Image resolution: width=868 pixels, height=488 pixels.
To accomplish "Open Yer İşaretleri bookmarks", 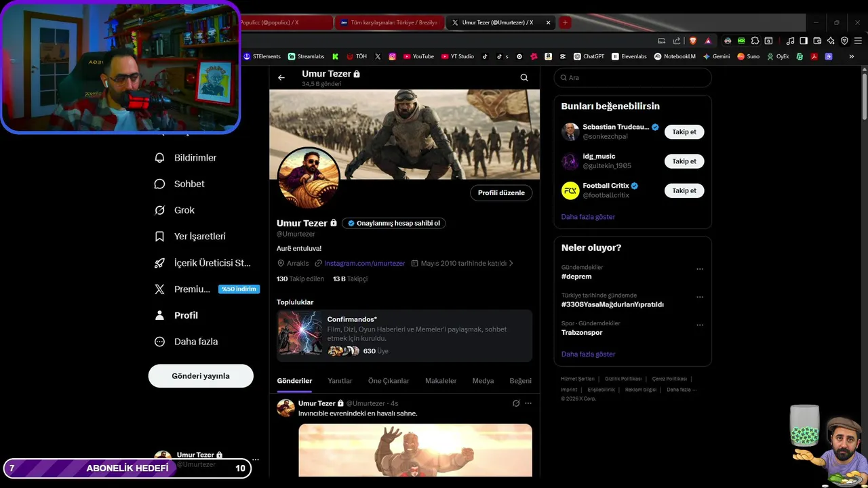I will (x=191, y=237).
